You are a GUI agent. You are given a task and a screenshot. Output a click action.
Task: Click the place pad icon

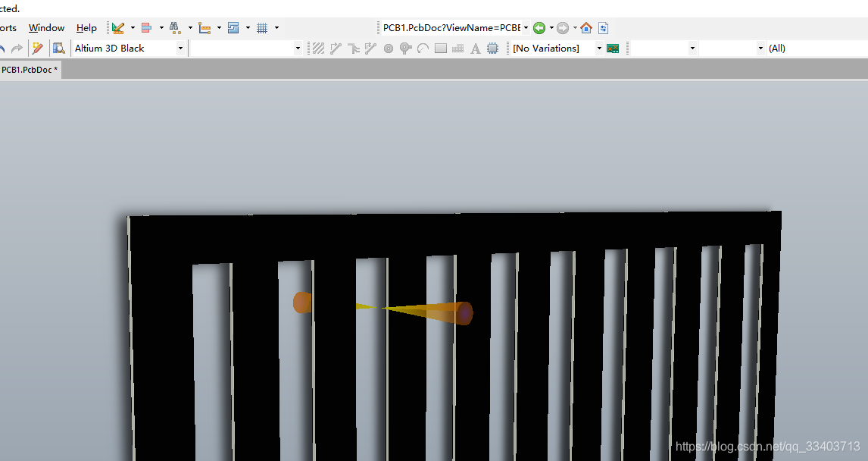tap(389, 49)
